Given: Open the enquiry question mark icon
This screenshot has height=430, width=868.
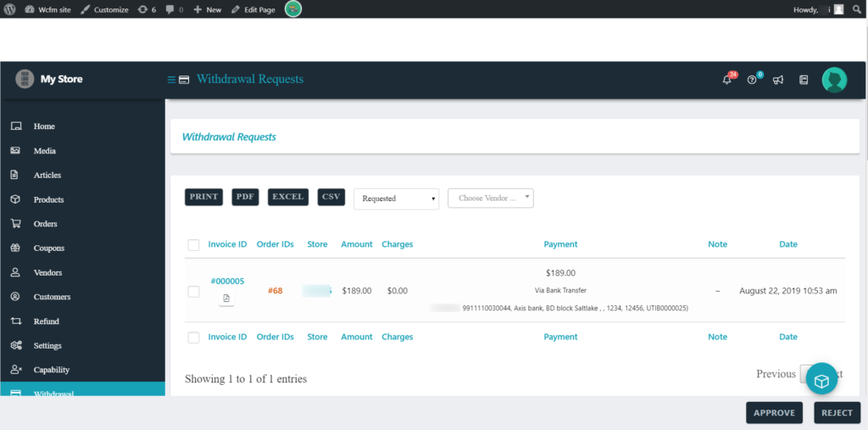Looking at the screenshot, I should click(752, 80).
